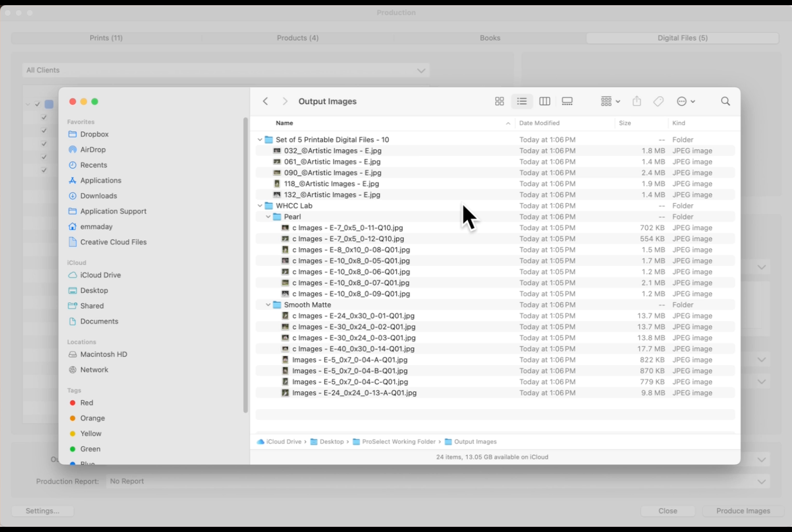Switch Finder to icon view
This screenshot has width=792, height=532.
click(499, 102)
